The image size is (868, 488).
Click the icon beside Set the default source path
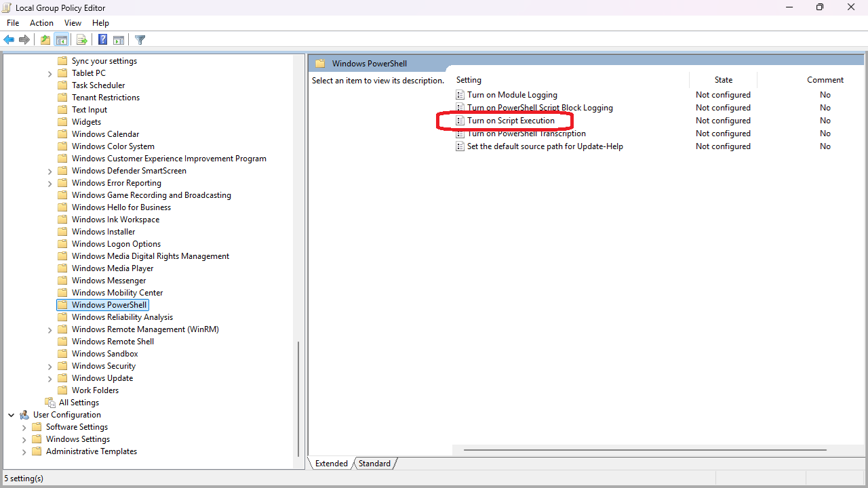tap(460, 146)
